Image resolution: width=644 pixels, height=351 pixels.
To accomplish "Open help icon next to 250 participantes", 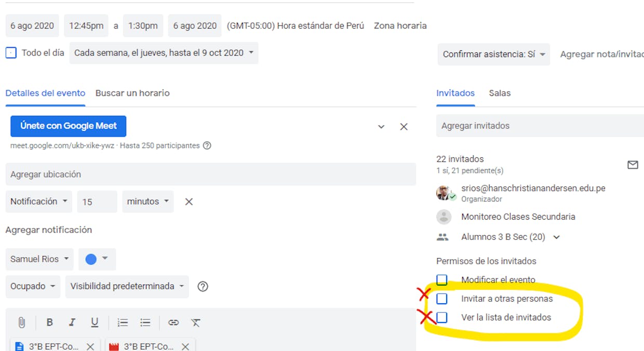I will [207, 146].
